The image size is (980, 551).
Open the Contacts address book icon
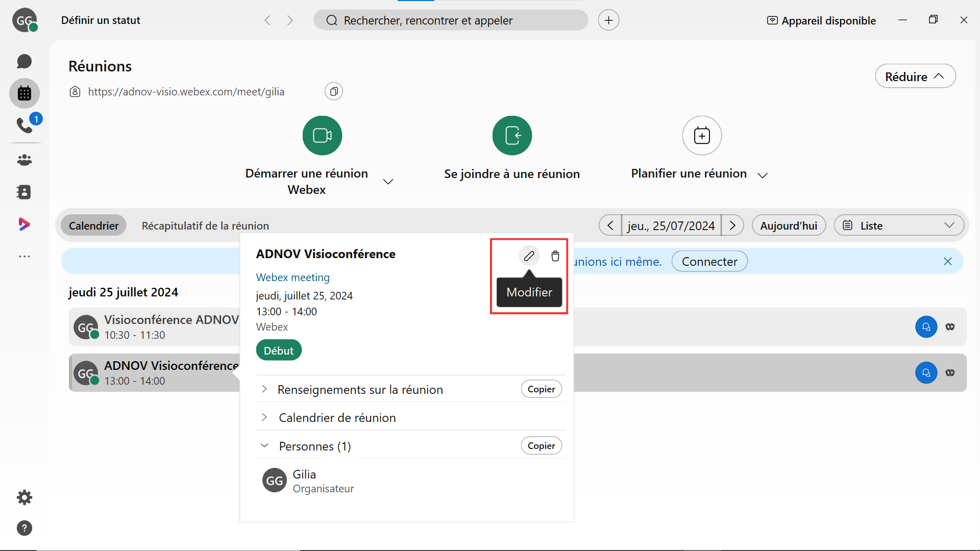(x=24, y=192)
